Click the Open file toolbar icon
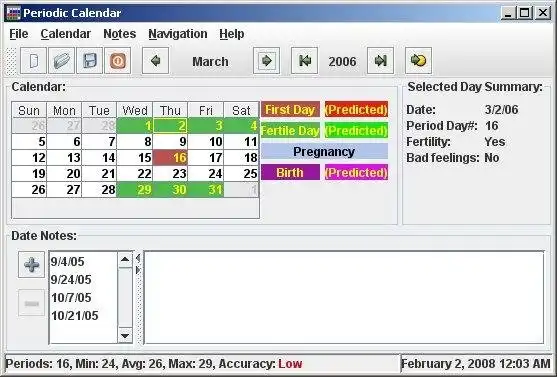Image resolution: width=557 pixels, height=377 pixels. coord(61,61)
